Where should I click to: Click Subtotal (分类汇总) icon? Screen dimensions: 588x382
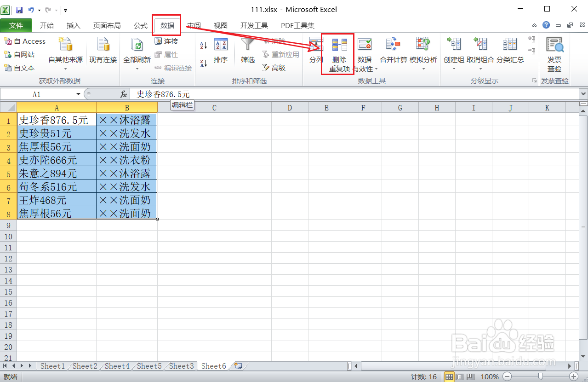(510, 44)
